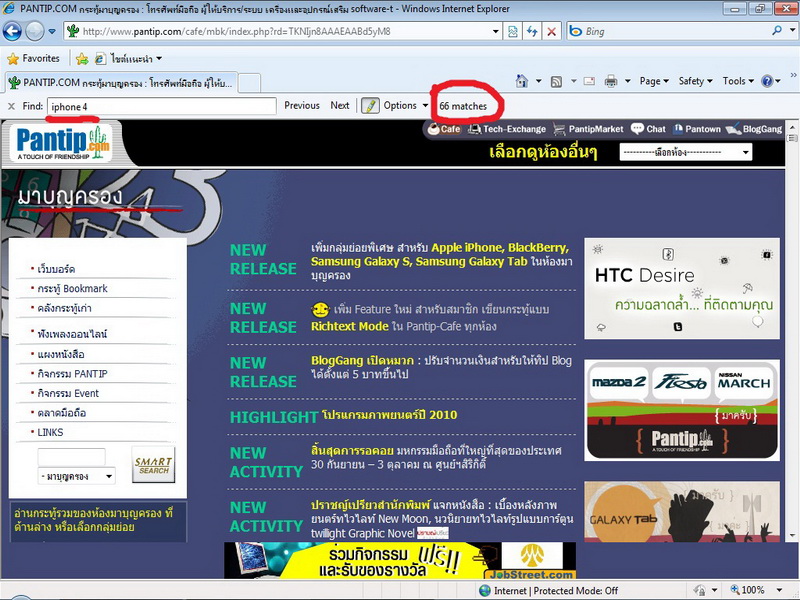Click the SMART SEARCH button

click(153, 465)
